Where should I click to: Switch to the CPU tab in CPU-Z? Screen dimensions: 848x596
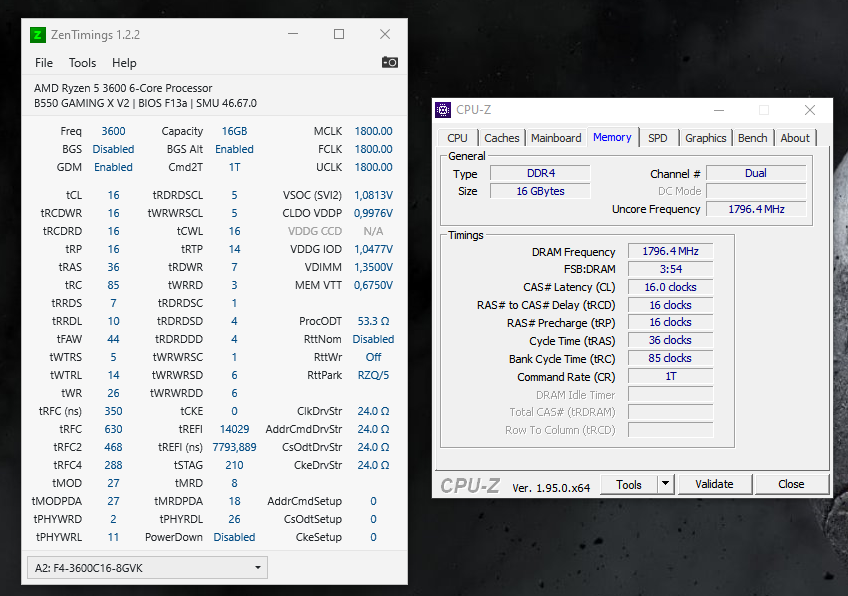[457, 138]
